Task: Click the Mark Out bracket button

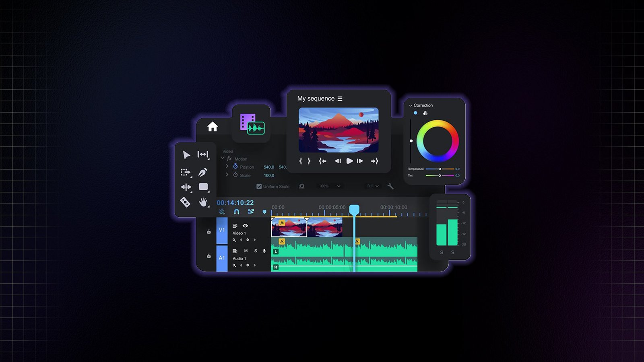Action: (309, 161)
